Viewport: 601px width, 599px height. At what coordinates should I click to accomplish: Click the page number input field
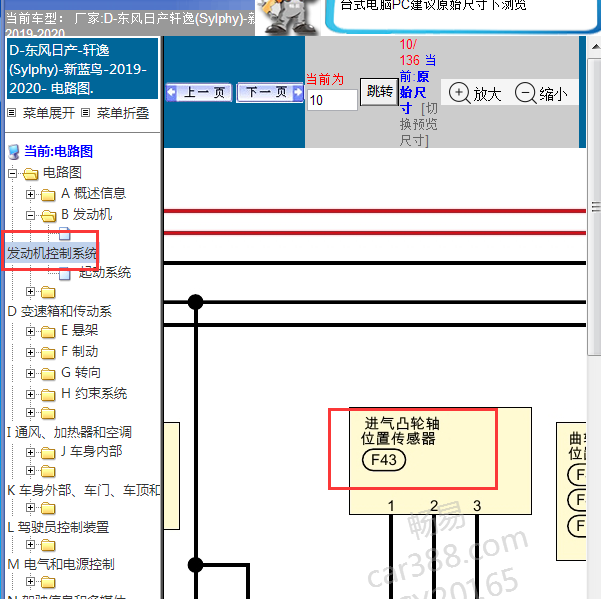[x=332, y=100]
